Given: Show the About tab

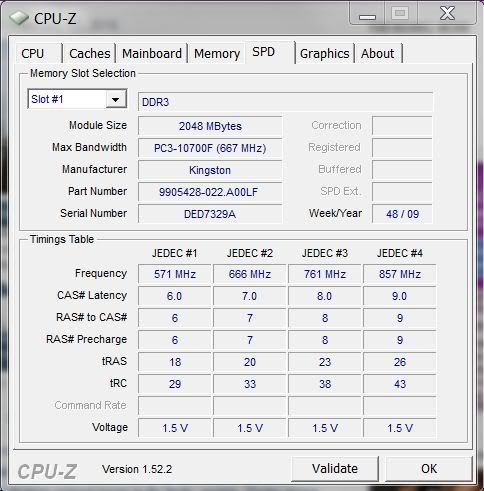Looking at the screenshot, I should point(378,53).
